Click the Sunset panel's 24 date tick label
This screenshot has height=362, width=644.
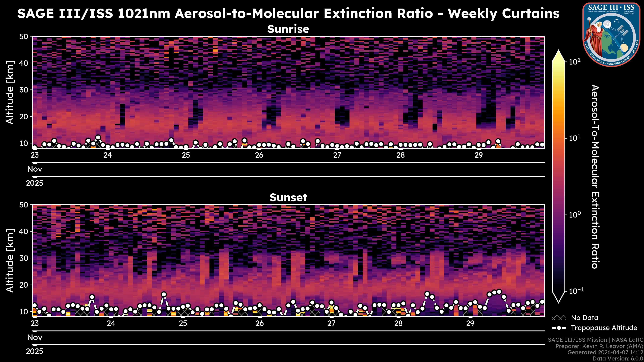(x=111, y=323)
